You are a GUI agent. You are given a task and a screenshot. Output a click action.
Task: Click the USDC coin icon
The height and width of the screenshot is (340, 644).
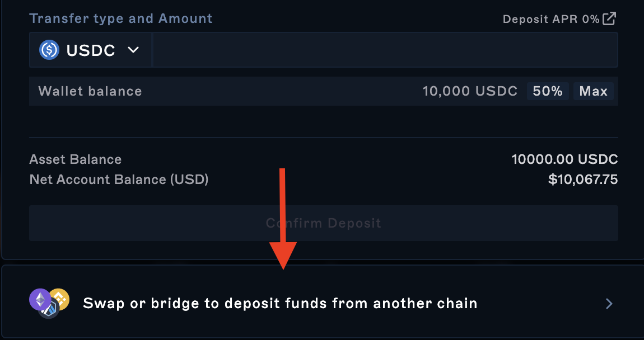pos(49,50)
